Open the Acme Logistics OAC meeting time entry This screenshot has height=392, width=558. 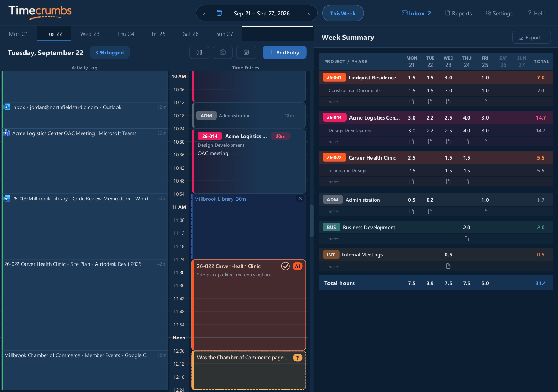tap(249, 161)
